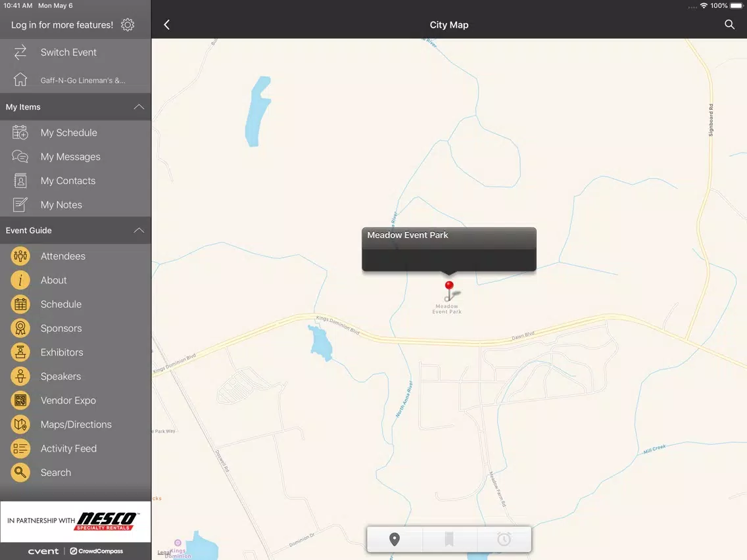The width and height of the screenshot is (747, 560).
Task: Tap the Search magnifier icon in sidebar
Action: pos(20,473)
